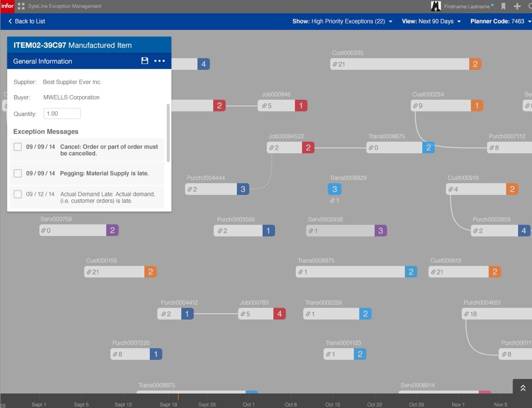The width and height of the screenshot is (532, 408).
Task: Click the link icon on Cust000919 bar
Action: point(451,189)
